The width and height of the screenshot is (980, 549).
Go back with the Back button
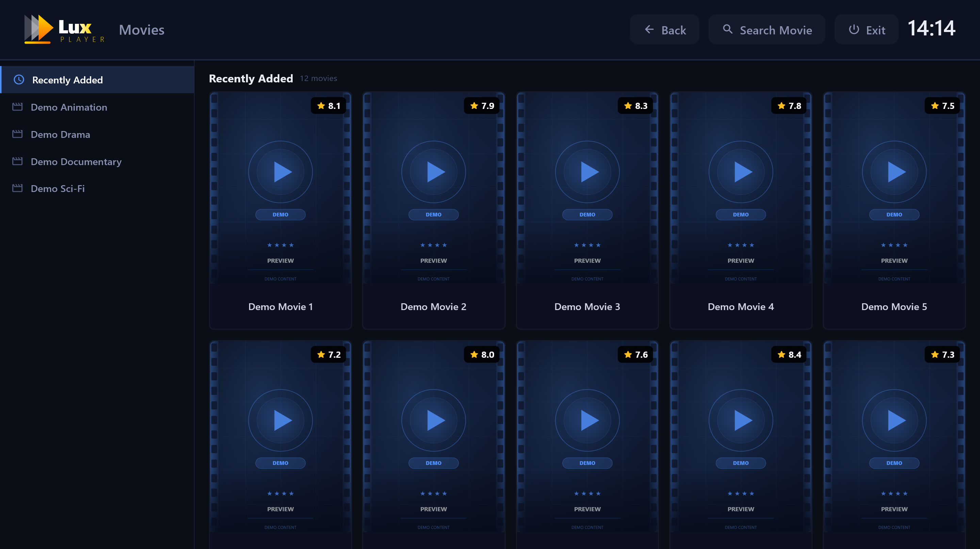click(665, 29)
